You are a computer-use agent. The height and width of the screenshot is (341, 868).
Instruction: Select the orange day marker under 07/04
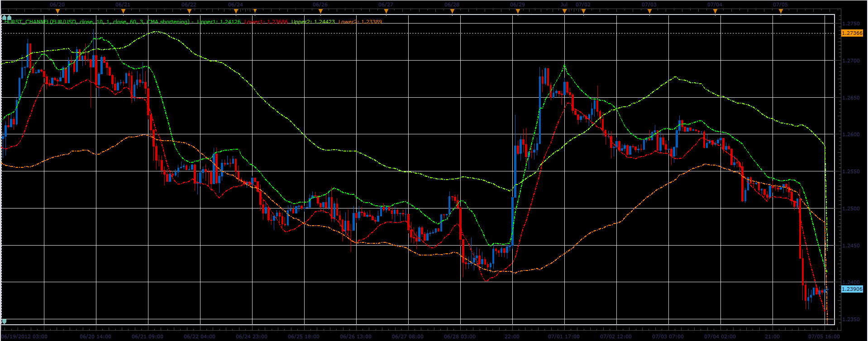click(x=715, y=11)
